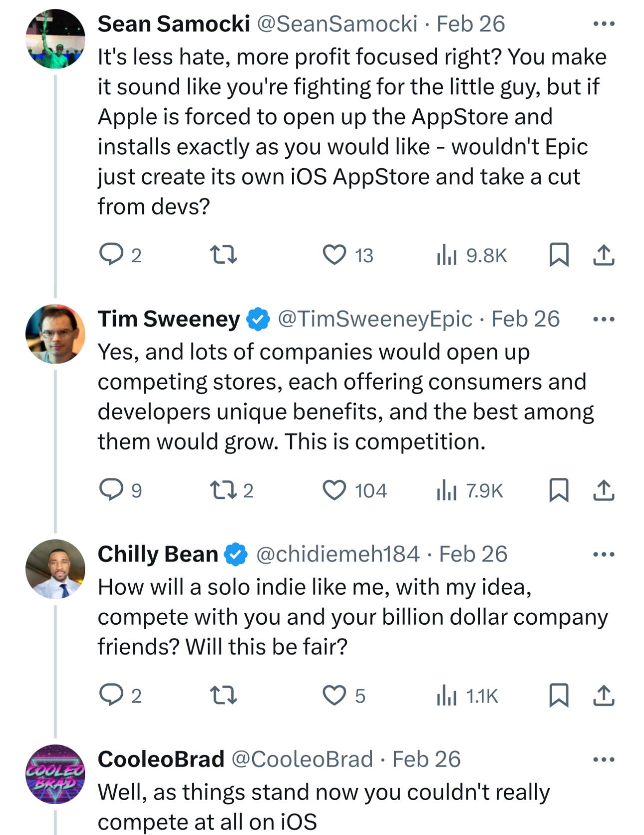Share Sean Samocki's tweet

point(604,255)
